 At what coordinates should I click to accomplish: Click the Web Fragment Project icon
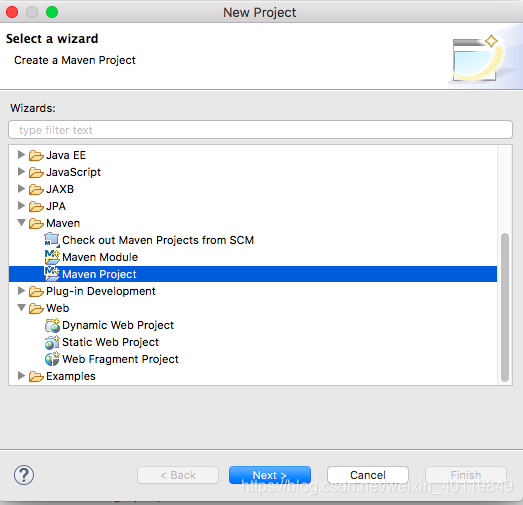(52, 359)
